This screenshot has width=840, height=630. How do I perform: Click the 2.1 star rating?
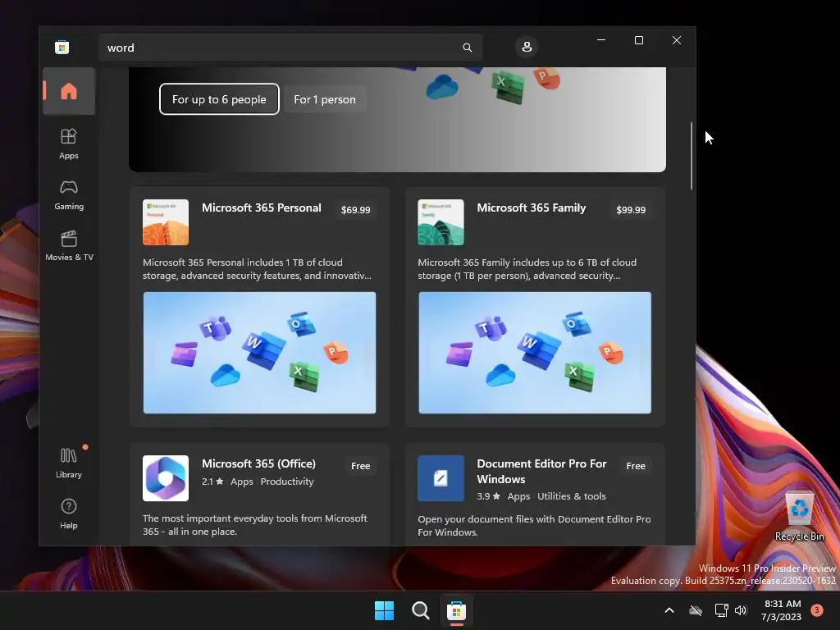[x=212, y=482]
